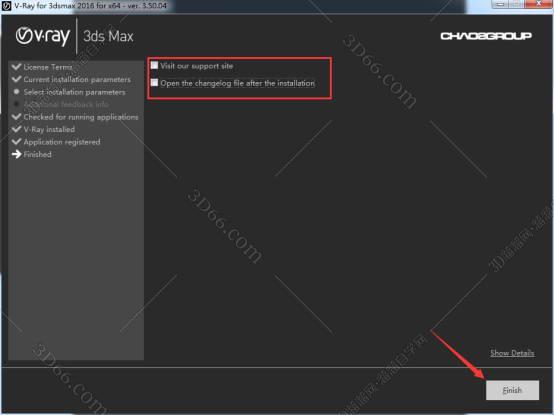Select the V-Ray installed step
The image size is (554, 415).
coord(49,129)
